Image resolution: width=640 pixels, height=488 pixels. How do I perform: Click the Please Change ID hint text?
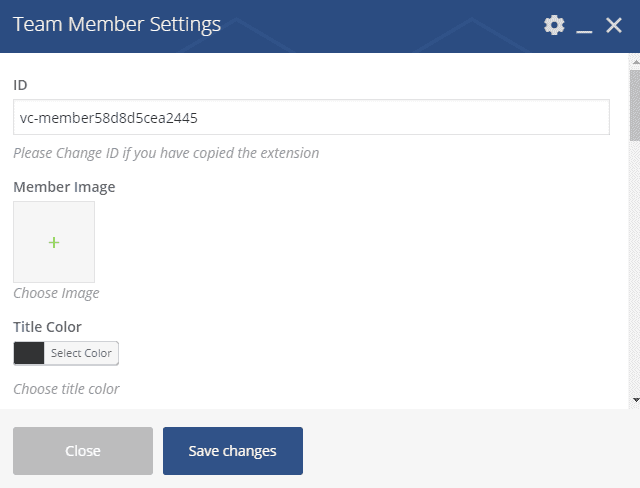coord(166,153)
